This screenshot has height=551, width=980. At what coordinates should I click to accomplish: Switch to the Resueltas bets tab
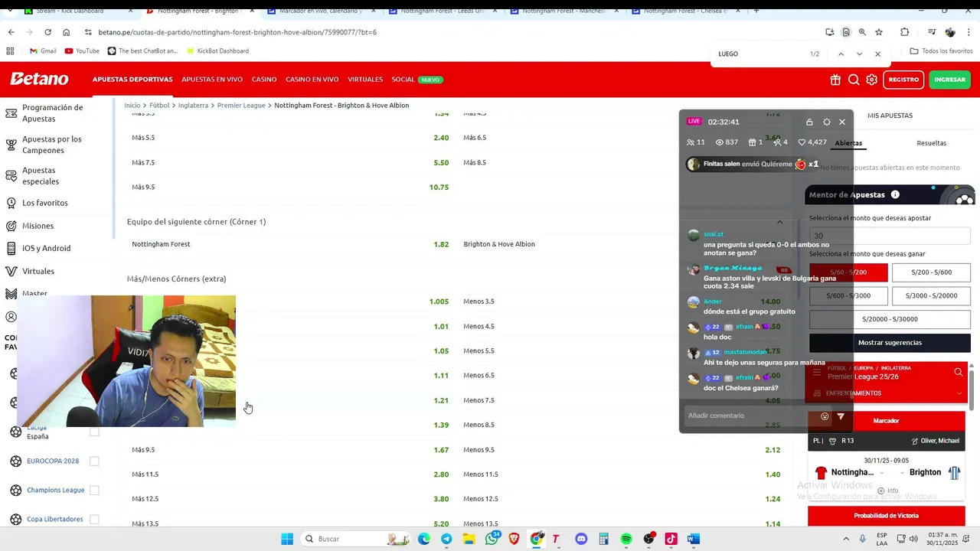pyautogui.click(x=931, y=143)
